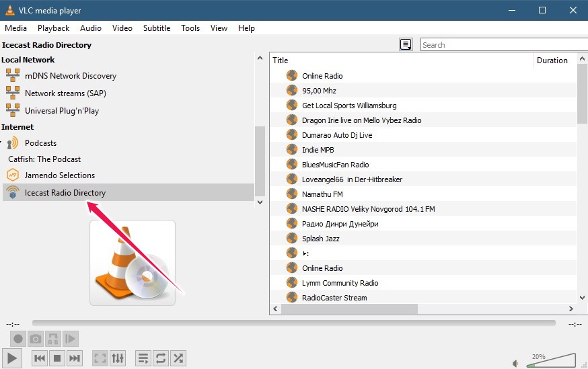Click VLC cone icon in title bar
The width and height of the screenshot is (588, 369).
(9, 10)
